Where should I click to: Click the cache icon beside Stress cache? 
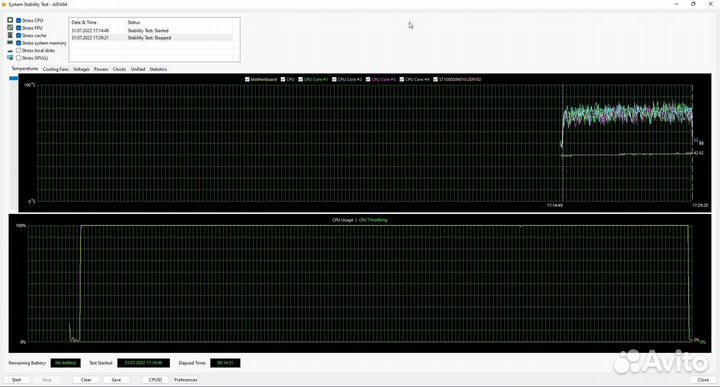tap(10, 35)
